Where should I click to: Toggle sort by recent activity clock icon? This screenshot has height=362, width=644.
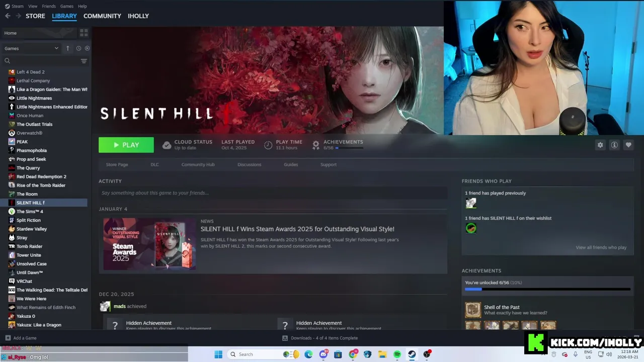click(78, 48)
